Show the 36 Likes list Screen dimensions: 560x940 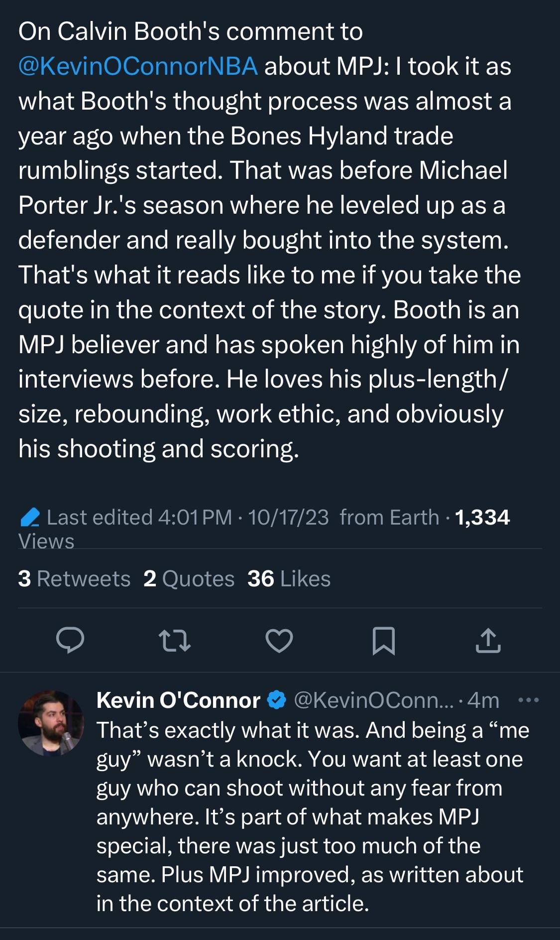coord(289,579)
